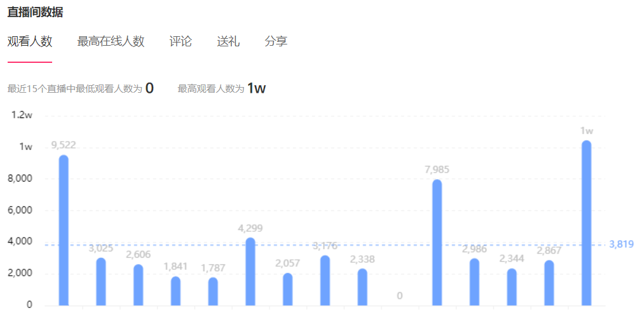
Task: Click the 6,000 y-axis label
Action: tap(20, 210)
